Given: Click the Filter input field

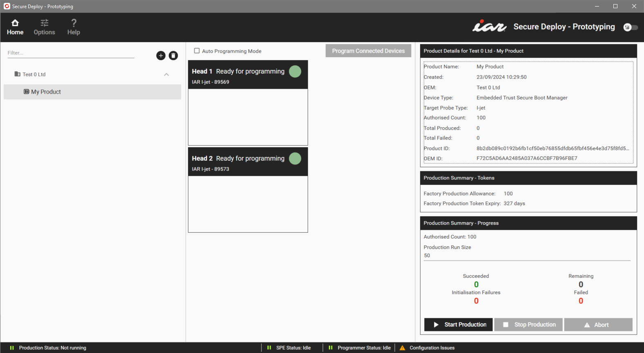Looking at the screenshot, I should 71,53.
